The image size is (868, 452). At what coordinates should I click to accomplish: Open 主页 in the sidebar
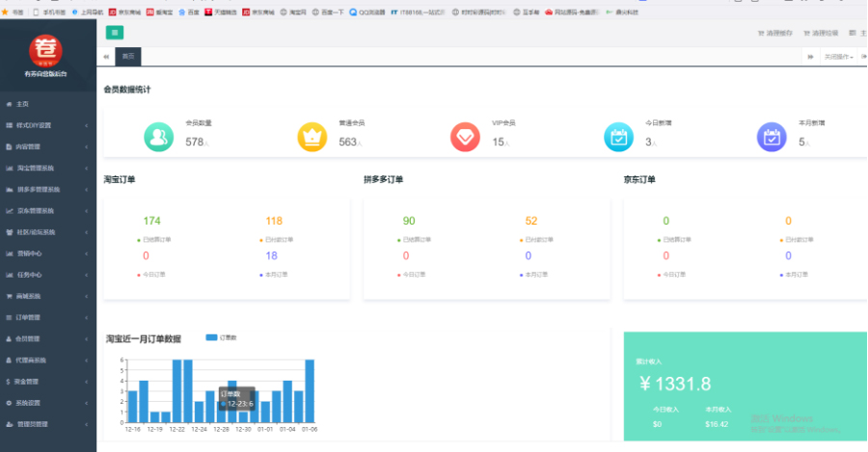(23, 103)
